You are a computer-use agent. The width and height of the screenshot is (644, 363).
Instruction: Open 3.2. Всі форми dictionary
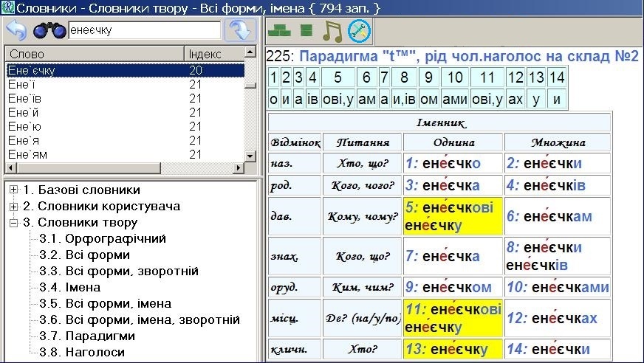pyautogui.click(x=85, y=255)
